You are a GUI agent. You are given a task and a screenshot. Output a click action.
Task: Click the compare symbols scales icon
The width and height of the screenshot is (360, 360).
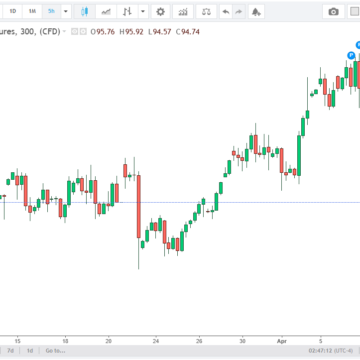pyautogui.click(x=206, y=12)
